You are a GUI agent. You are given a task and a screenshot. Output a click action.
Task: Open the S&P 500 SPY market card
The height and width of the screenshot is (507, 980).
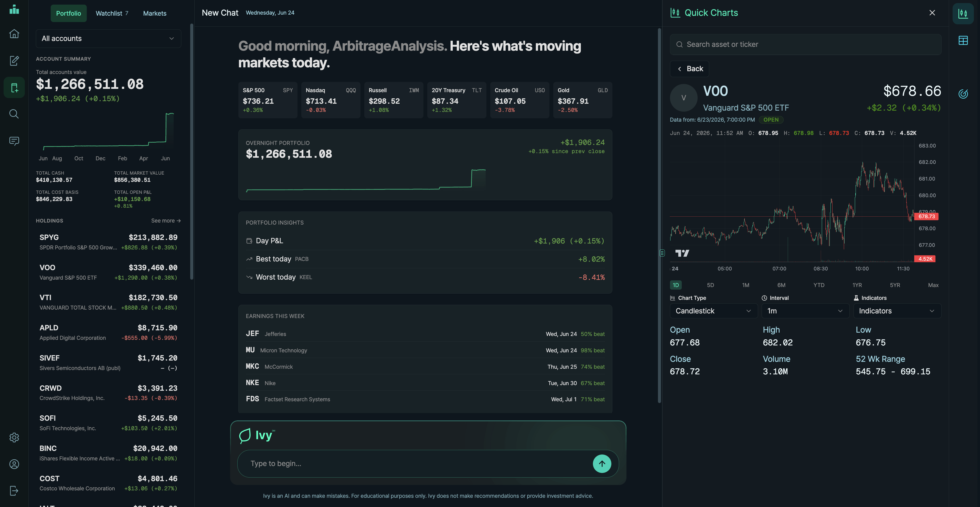tap(268, 100)
